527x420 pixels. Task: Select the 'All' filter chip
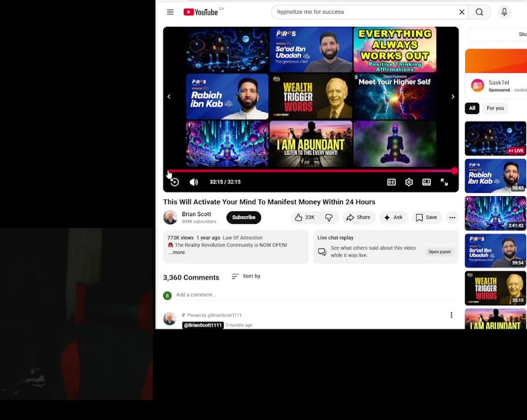pos(472,108)
